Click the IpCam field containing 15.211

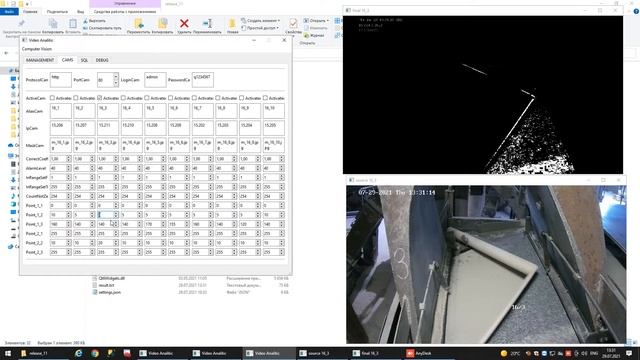tap(108, 128)
